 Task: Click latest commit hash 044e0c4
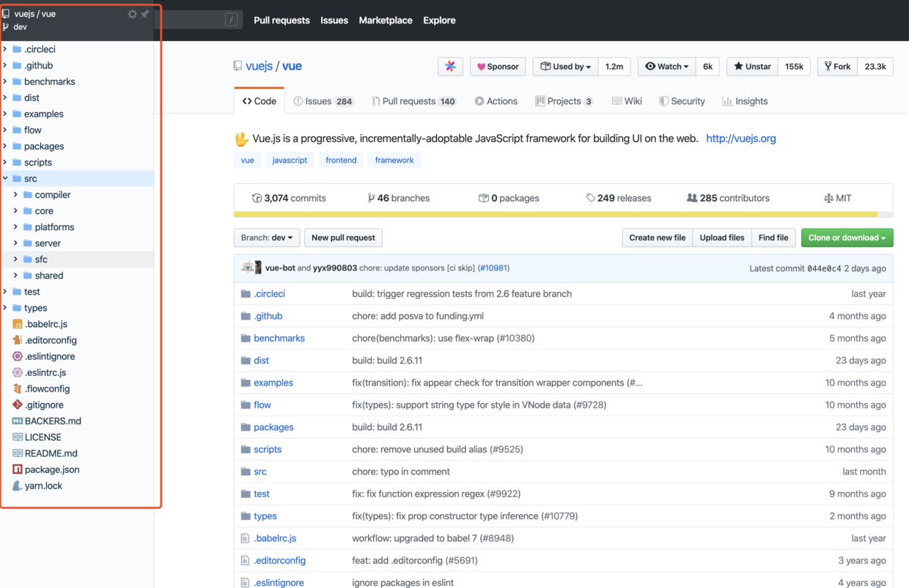pyautogui.click(x=825, y=268)
